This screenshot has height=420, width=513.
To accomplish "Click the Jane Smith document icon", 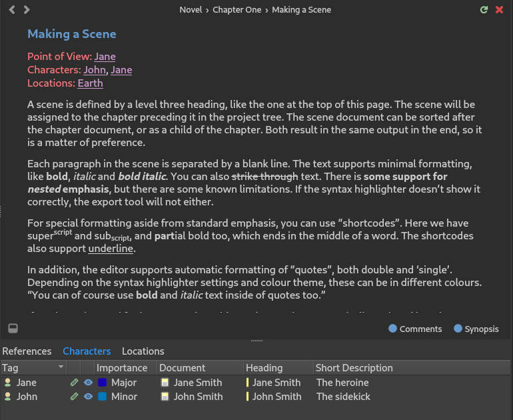I will pos(165,383).
